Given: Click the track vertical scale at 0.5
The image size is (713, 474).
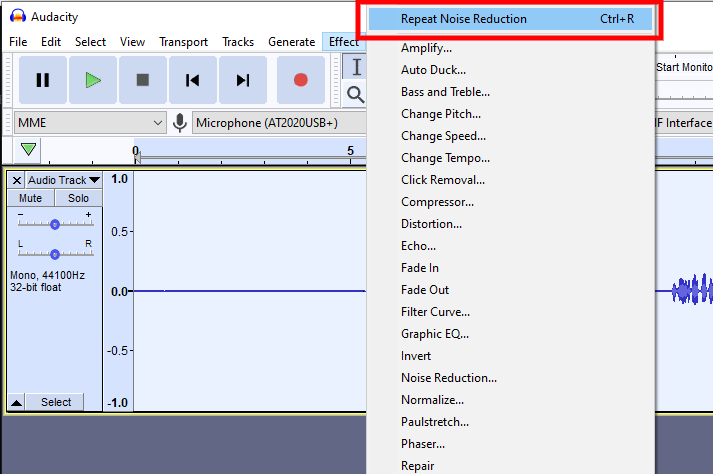Looking at the screenshot, I should tap(119, 232).
